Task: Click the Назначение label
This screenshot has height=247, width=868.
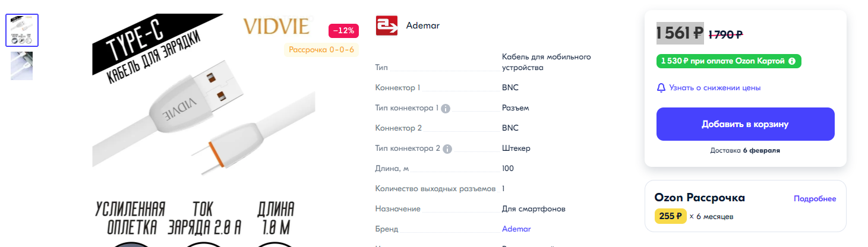Action: tap(398, 209)
